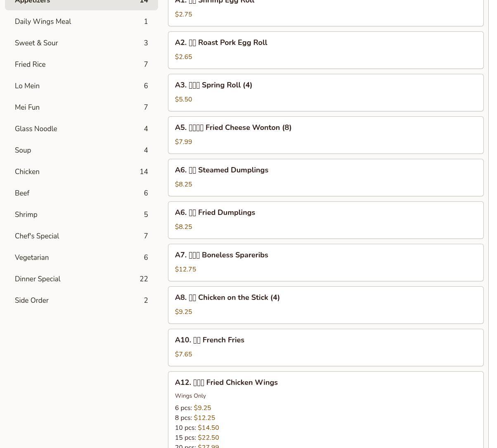Add A3 Spring Roll (4) item
Screen dimensions: 497x448
click(x=325, y=92)
